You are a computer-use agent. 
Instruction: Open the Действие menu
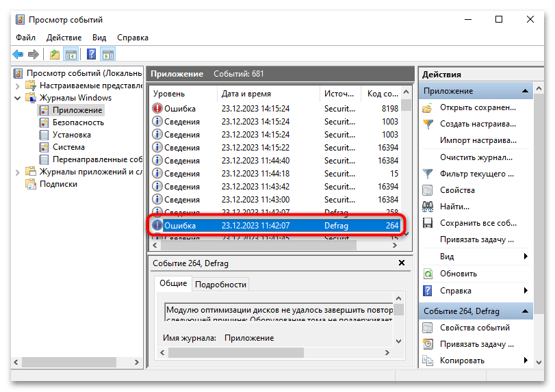pyautogui.click(x=64, y=38)
